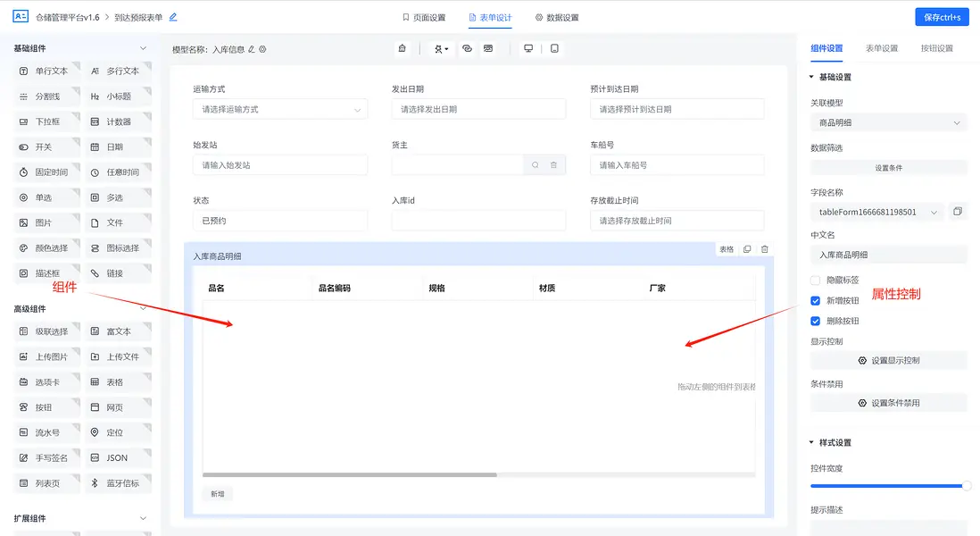Edit the 到达预报表单 title pencil icon

[x=173, y=18]
